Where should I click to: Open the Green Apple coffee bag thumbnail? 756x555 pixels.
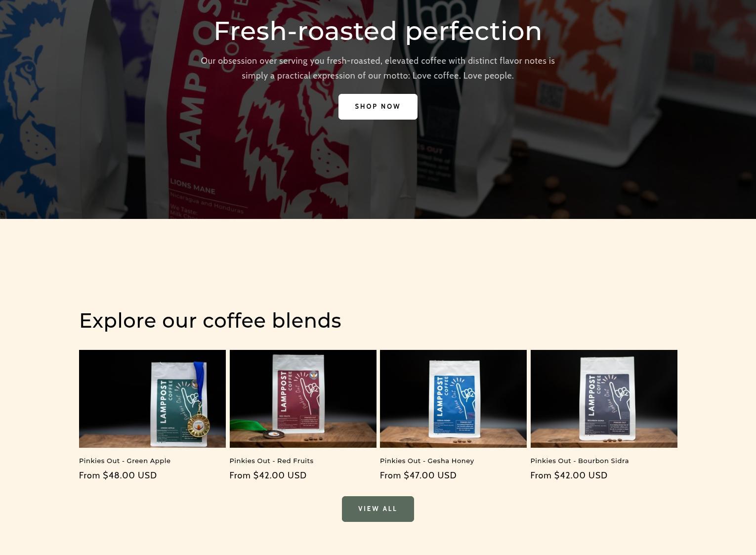coord(152,399)
